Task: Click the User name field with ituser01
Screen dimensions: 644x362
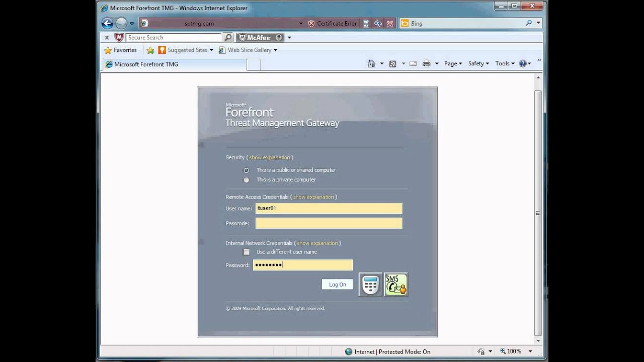Action: (x=329, y=208)
